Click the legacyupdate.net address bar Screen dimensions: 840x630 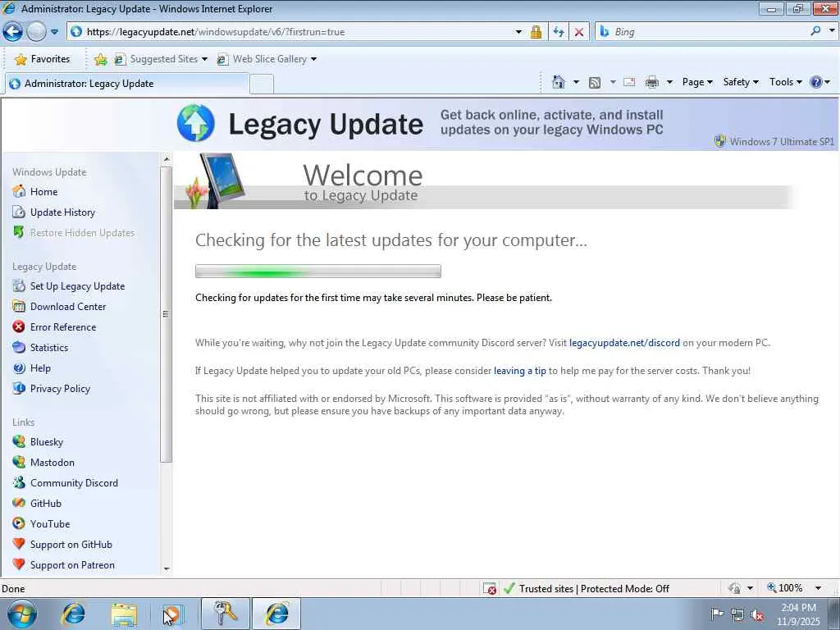point(292,32)
